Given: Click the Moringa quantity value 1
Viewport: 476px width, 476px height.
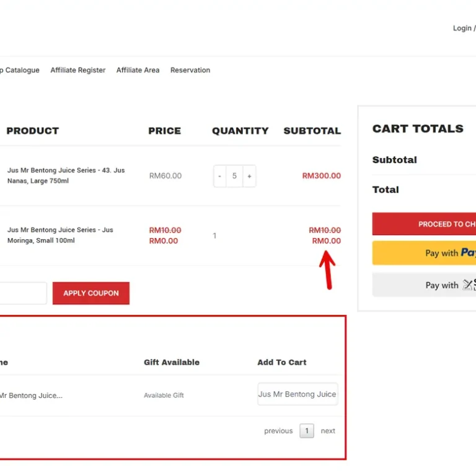Looking at the screenshot, I should click(214, 236).
